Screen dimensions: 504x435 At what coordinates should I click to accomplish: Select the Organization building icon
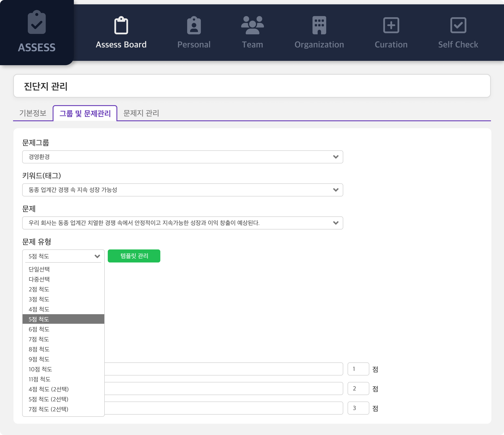click(x=319, y=25)
